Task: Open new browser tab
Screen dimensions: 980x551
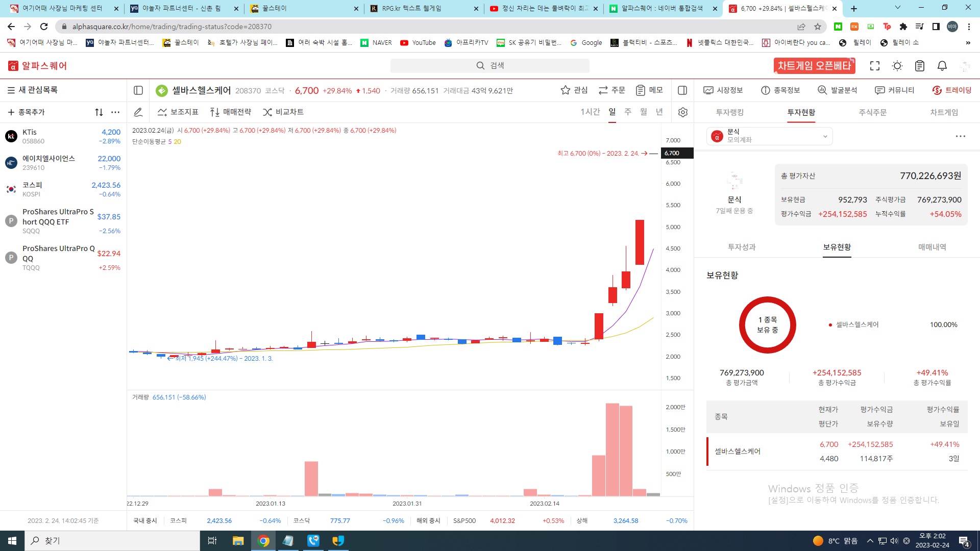Action: click(854, 9)
